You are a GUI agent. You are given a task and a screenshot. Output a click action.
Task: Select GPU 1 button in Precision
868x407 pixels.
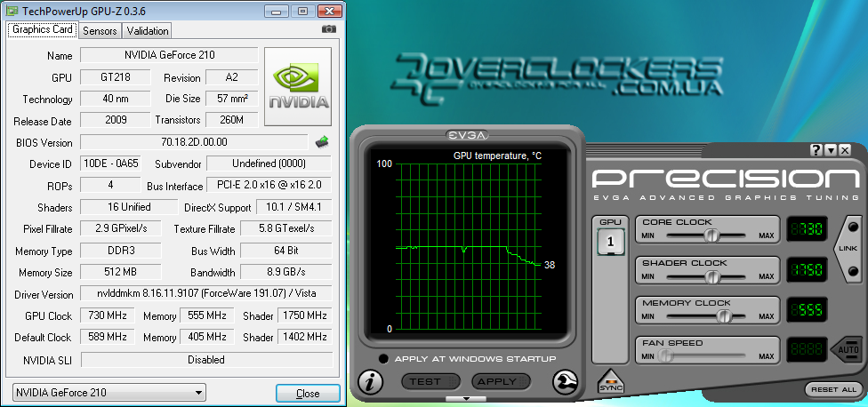click(x=611, y=242)
